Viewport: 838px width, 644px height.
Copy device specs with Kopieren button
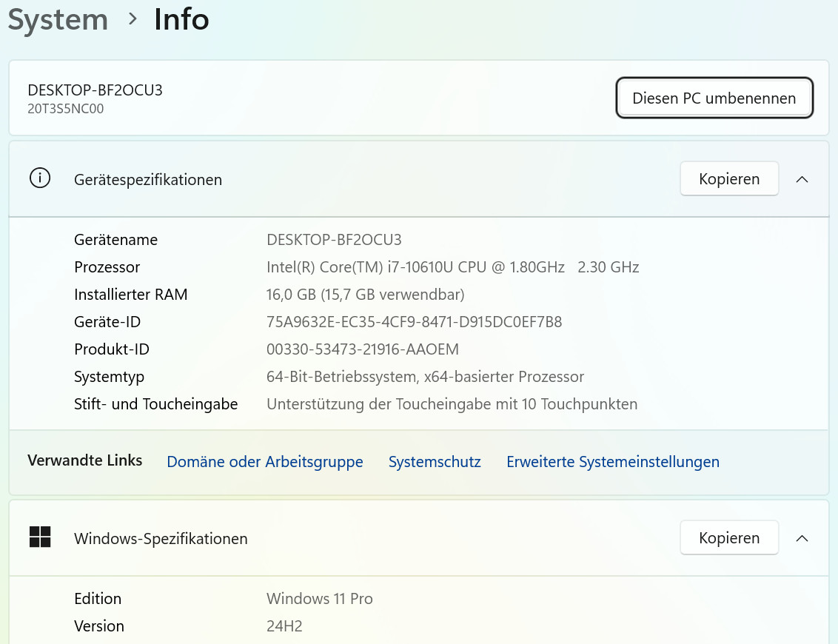click(728, 179)
